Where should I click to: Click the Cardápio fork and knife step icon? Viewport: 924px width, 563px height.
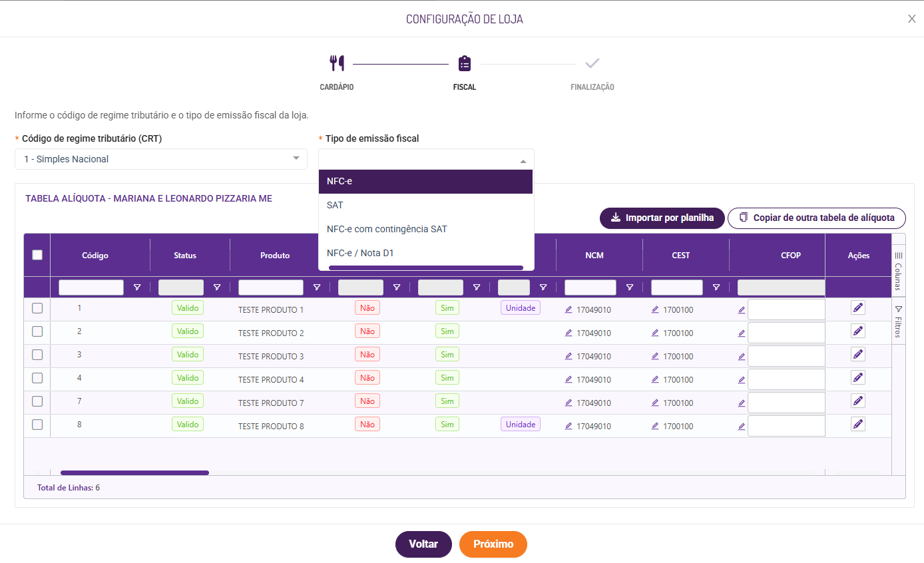coord(337,64)
